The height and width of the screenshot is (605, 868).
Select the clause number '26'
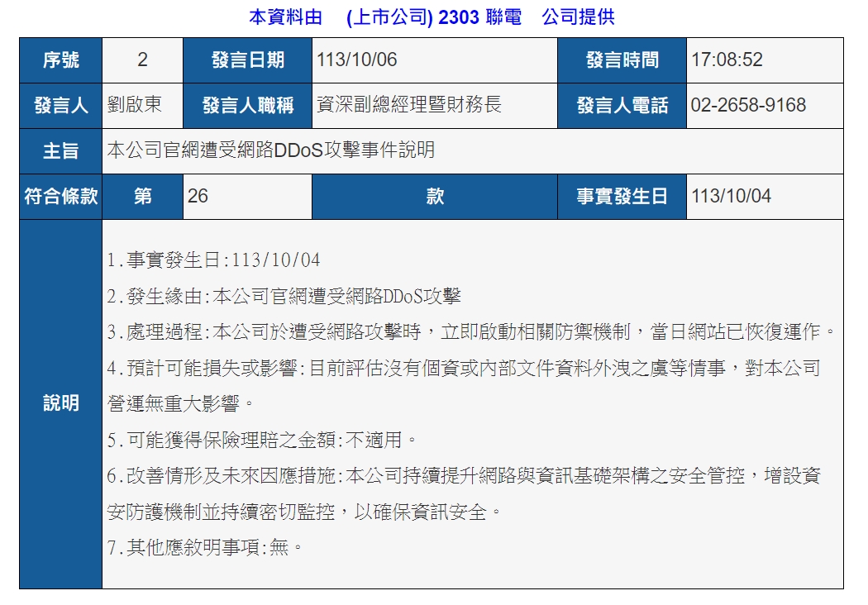[198, 196]
